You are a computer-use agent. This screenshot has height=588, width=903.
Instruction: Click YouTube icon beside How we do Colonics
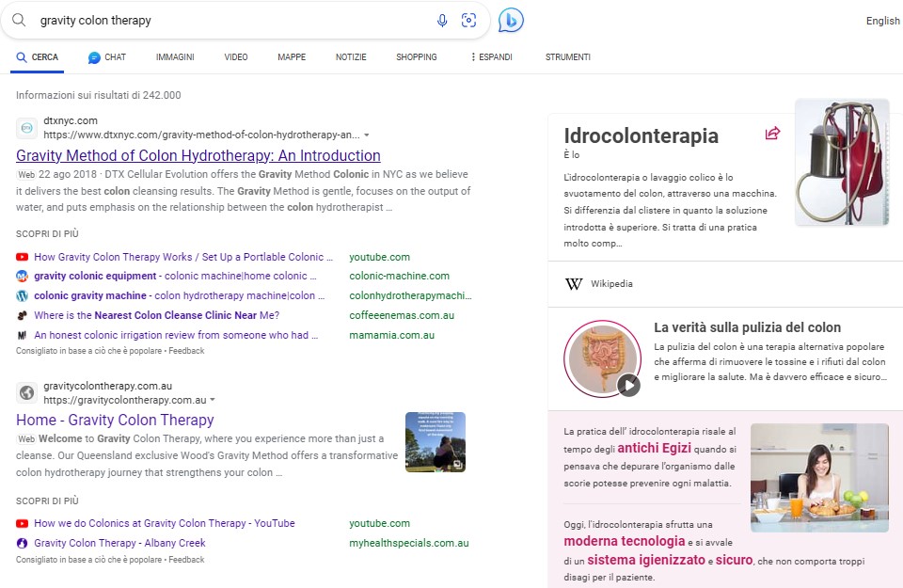point(22,523)
